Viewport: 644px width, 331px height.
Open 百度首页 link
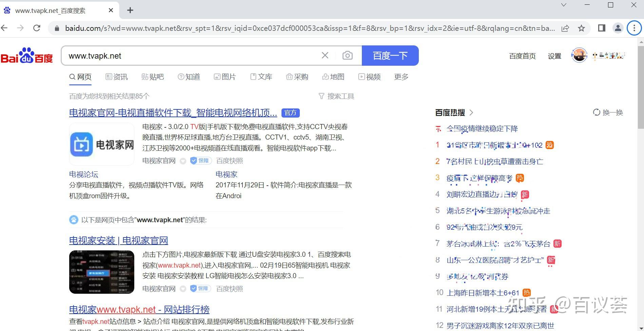pos(522,56)
